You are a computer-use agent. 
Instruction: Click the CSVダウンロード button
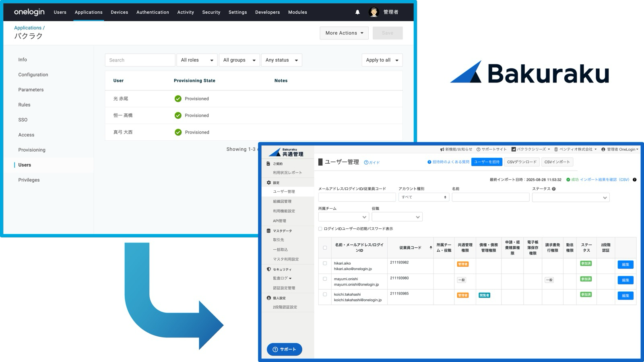click(x=522, y=162)
